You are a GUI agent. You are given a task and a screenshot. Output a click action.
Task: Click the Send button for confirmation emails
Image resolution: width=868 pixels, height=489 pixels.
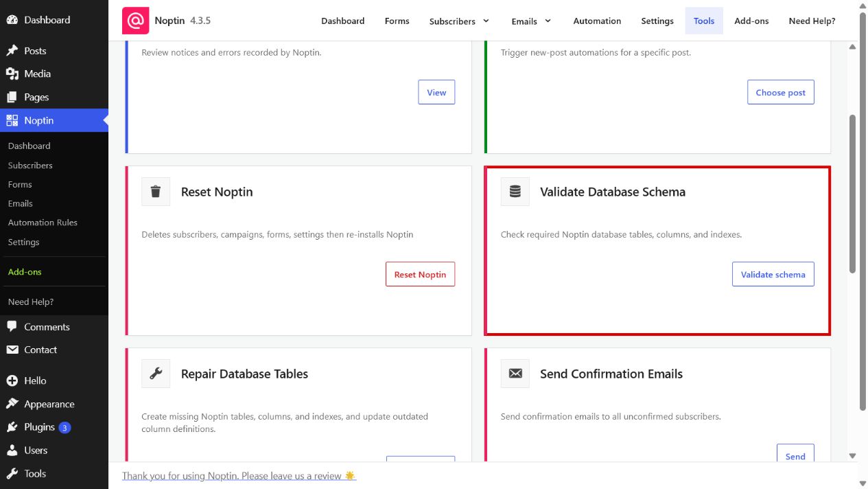pos(795,453)
